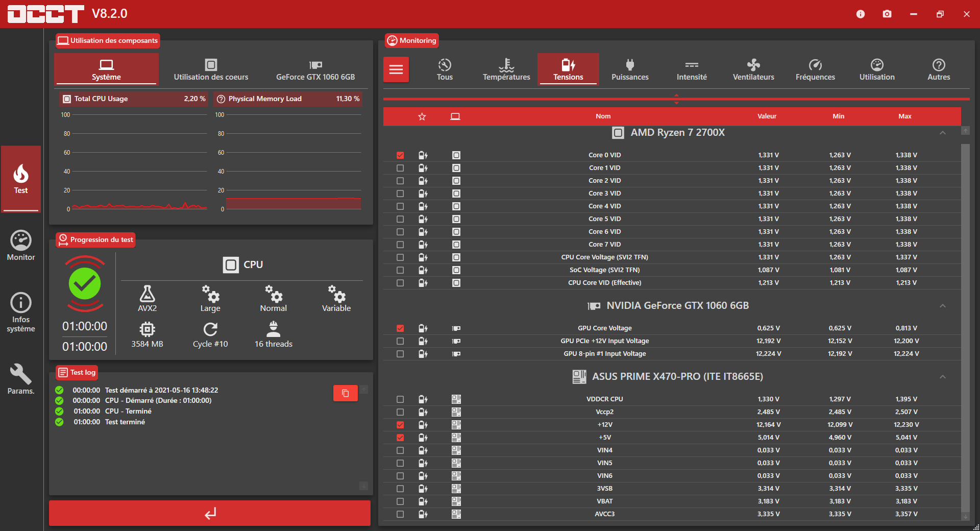Select the Tensions tab
This screenshot has width=980, height=531.
[568, 69]
